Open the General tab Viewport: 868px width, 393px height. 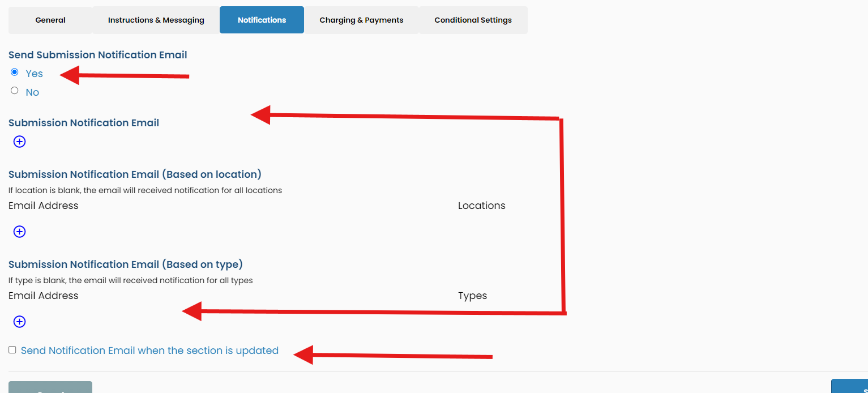(50, 20)
